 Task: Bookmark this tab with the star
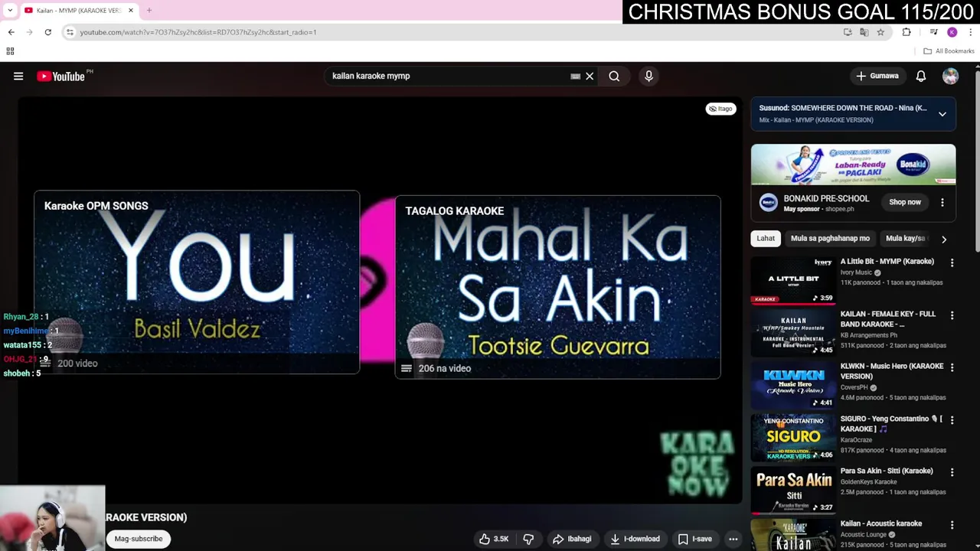880,32
